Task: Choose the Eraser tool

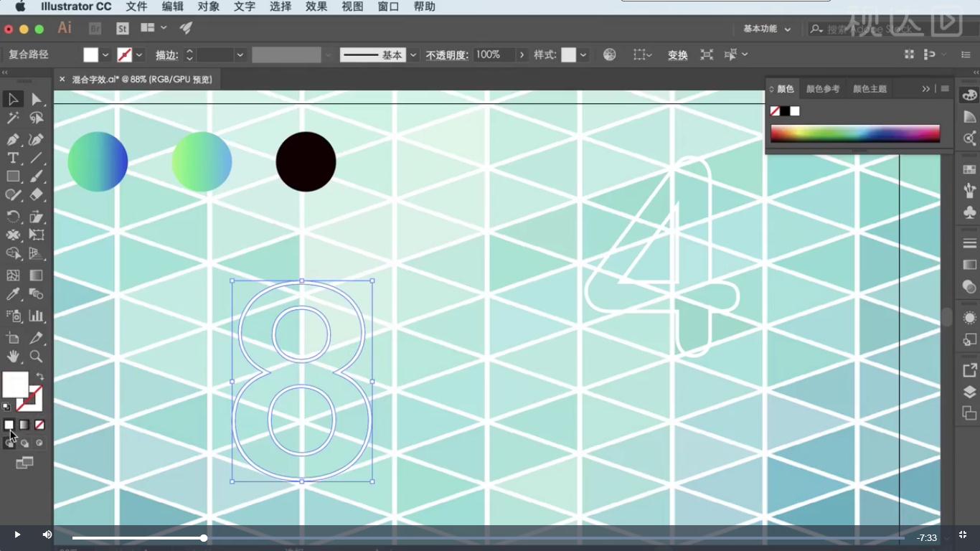Action: [x=37, y=195]
